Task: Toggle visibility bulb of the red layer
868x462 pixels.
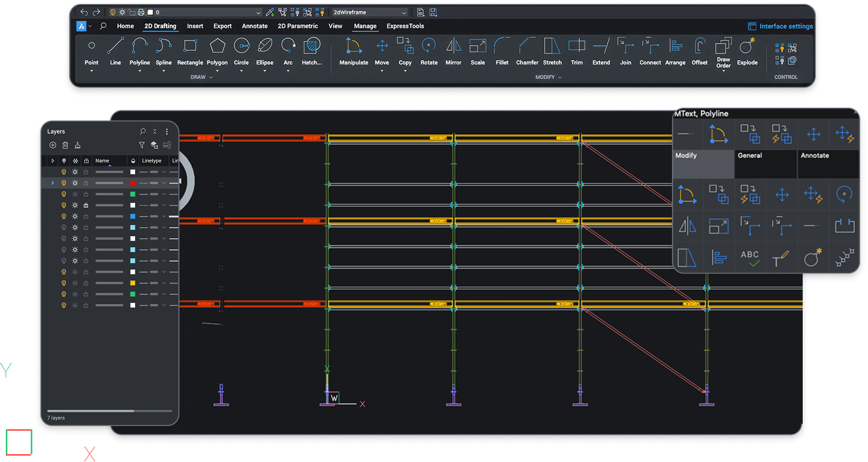Action: [63, 183]
